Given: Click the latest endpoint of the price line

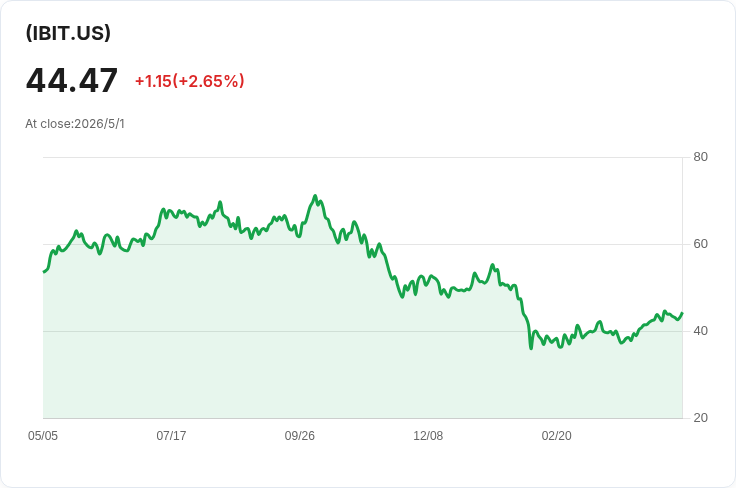Looking at the screenshot, I should click(x=682, y=313).
